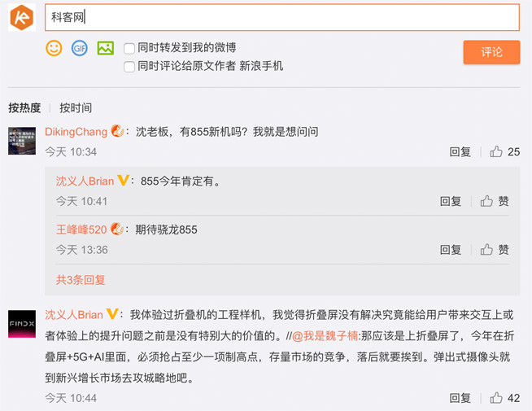Viewport: 532px width, 411px height.
Task: Open the emoji picker smiley icon
Action: pos(54,48)
